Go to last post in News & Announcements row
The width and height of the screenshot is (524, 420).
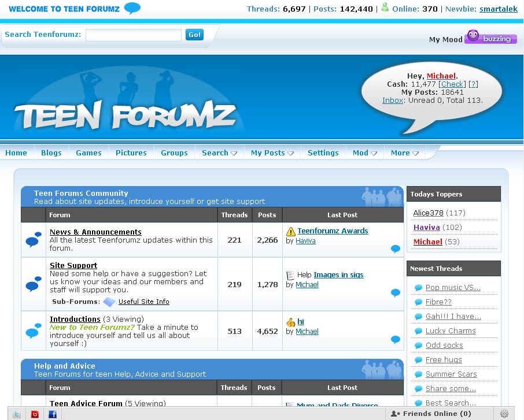[x=396, y=249]
